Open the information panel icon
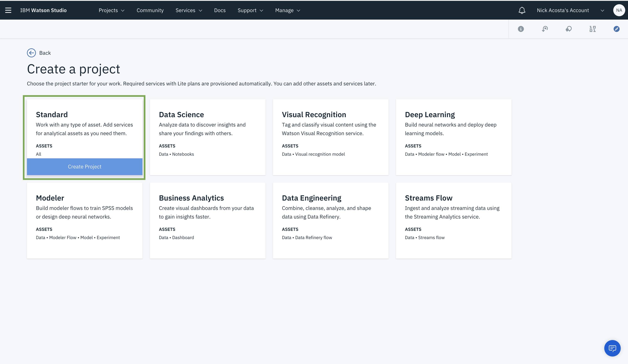 [x=521, y=29]
